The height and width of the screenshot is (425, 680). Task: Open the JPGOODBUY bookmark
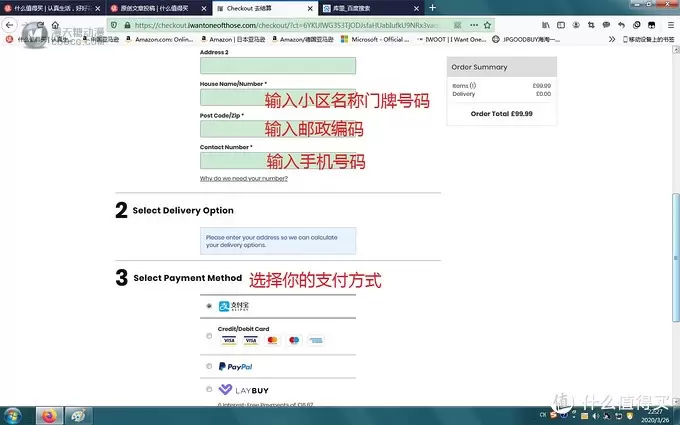pyautogui.click(x=526, y=39)
